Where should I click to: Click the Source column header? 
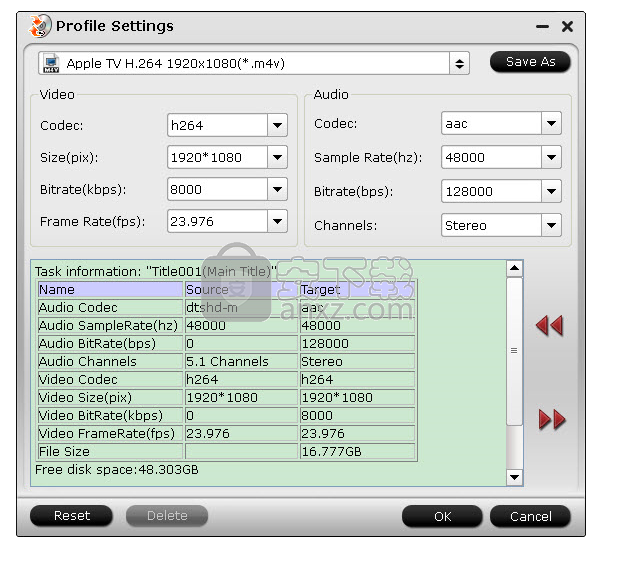241,290
